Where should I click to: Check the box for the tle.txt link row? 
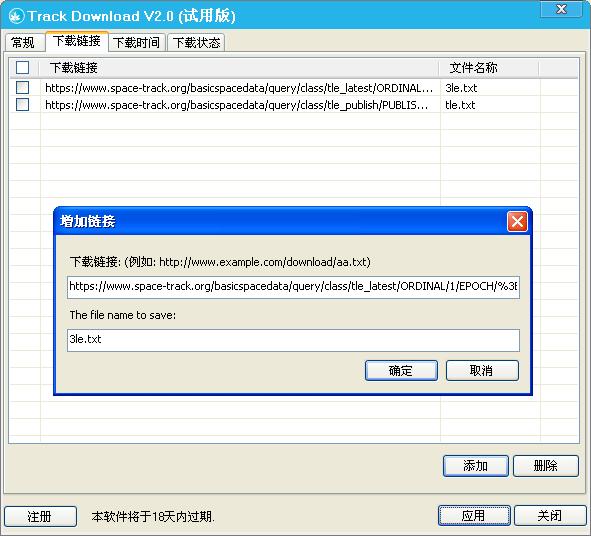[x=23, y=104]
